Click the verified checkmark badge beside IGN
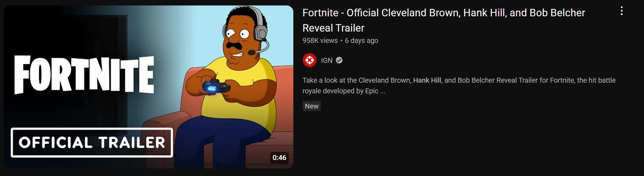This screenshot has width=644, height=176. (339, 60)
